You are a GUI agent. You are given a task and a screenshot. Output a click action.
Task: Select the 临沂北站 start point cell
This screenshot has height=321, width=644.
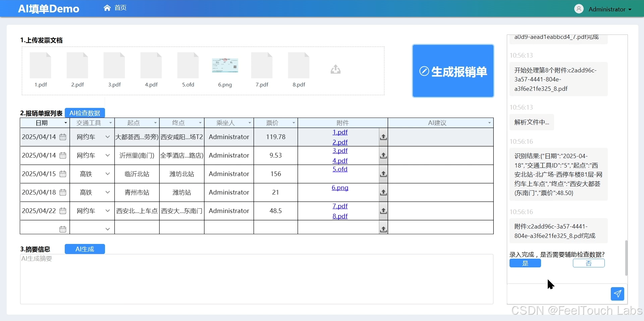coord(137,174)
